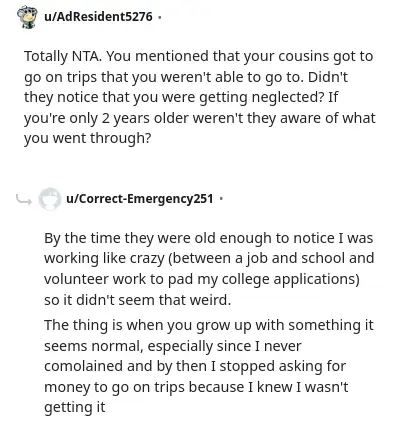Click the dot separator after u/AdResident5276
Image resolution: width=400 pixels, height=443 pixels.
pos(160,17)
